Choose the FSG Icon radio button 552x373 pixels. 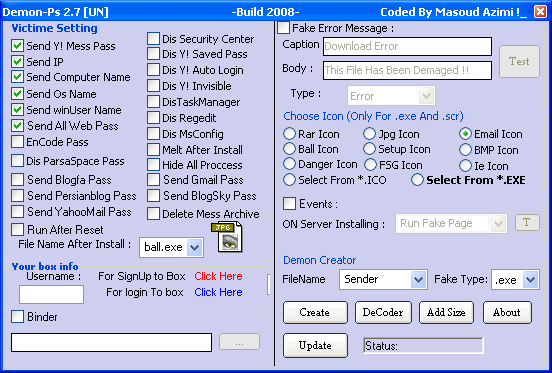370,165
